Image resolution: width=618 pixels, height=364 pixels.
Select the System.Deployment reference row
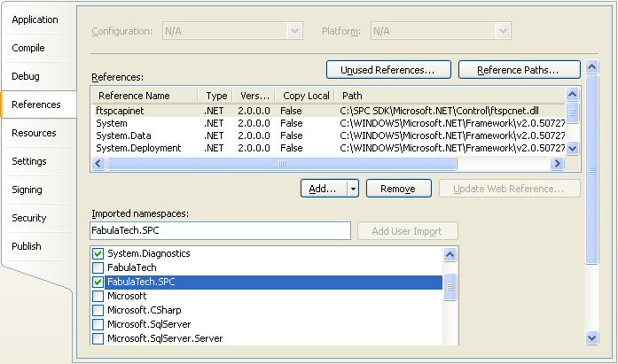[328, 149]
